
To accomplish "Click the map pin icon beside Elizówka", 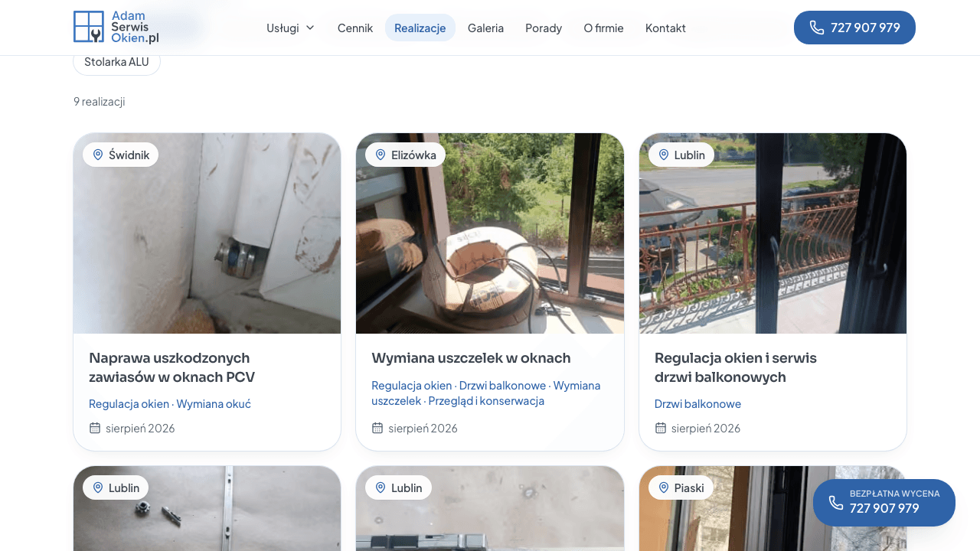I will click(x=381, y=155).
